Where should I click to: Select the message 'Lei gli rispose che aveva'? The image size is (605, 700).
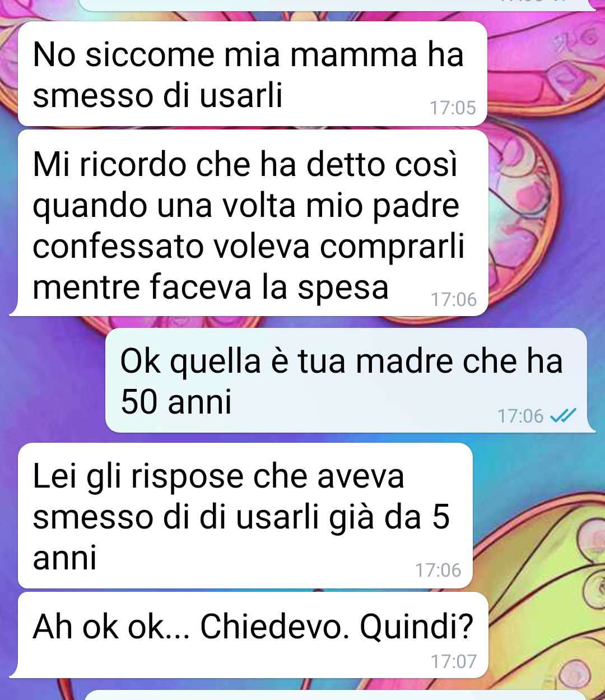(x=245, y=516)
